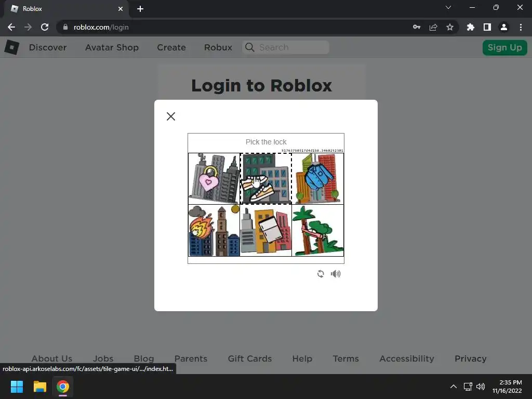Open Chrome profile menu

click(504, 27)
